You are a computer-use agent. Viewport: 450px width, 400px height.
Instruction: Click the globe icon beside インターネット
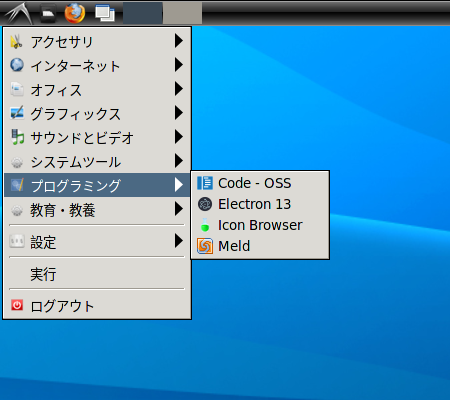(x=17, y=65)
